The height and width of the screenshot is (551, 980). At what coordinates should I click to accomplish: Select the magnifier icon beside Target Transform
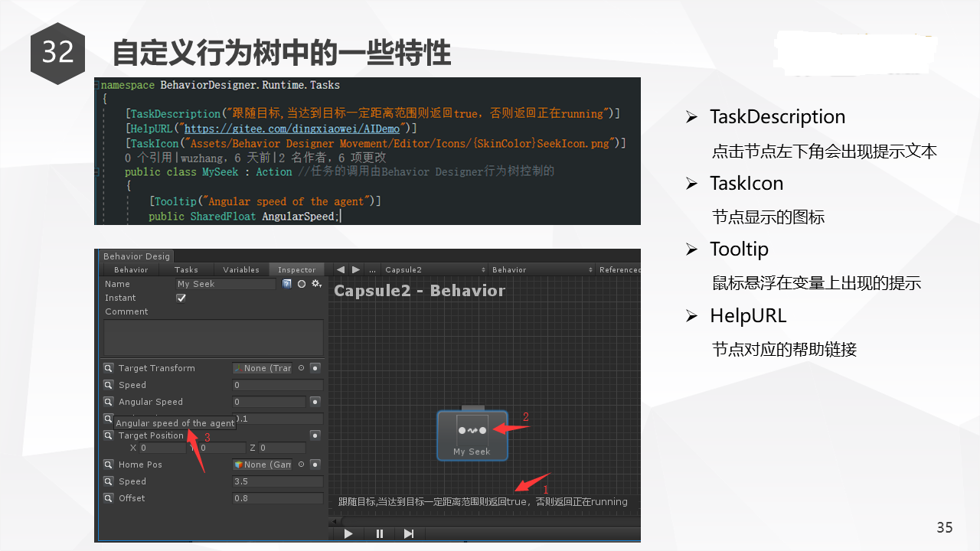[108, 368]
